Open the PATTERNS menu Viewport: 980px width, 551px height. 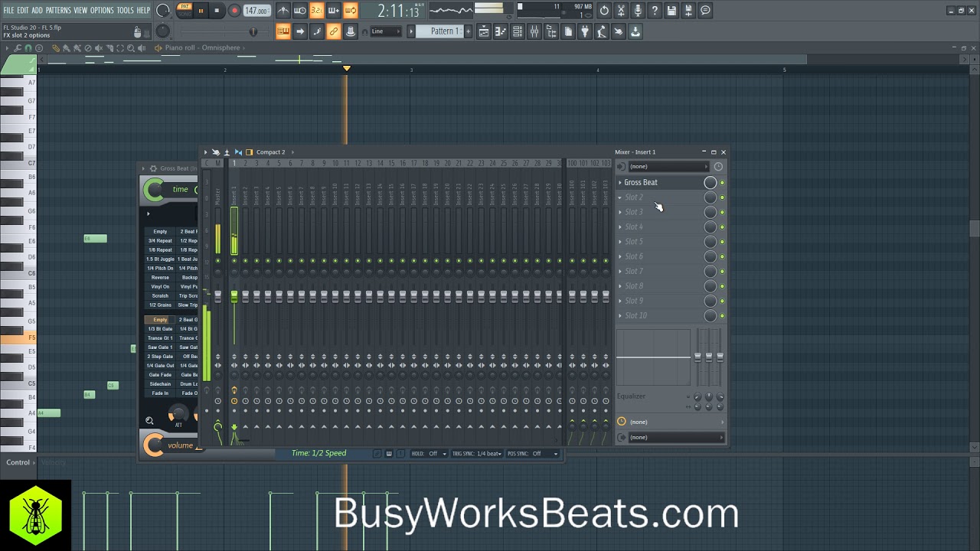[x=58, y=10]
